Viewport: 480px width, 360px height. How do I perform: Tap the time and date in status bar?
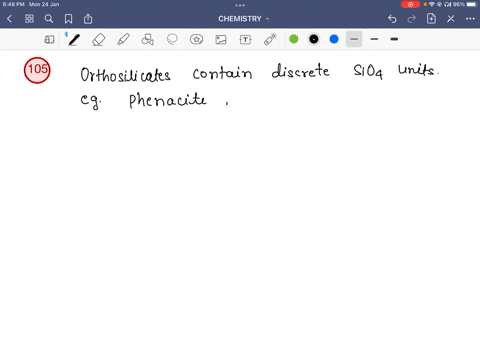31,4
